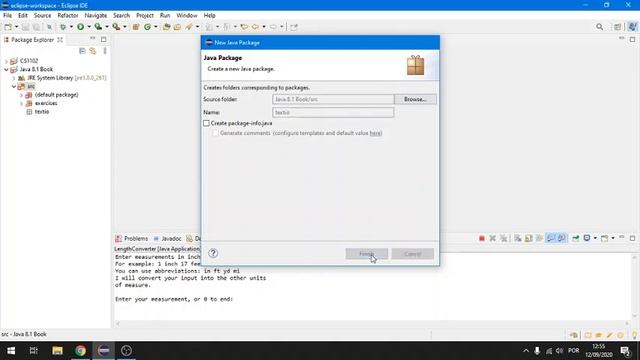Navigate back with the yellow Back arrow
Viewport: 640px width, 360px height.
coord(256,27)
